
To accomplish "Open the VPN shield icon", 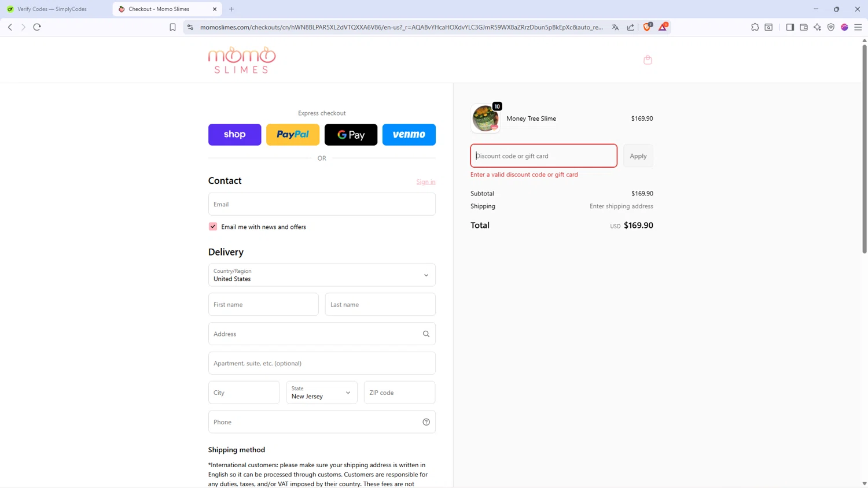I will tap(831, 27).
